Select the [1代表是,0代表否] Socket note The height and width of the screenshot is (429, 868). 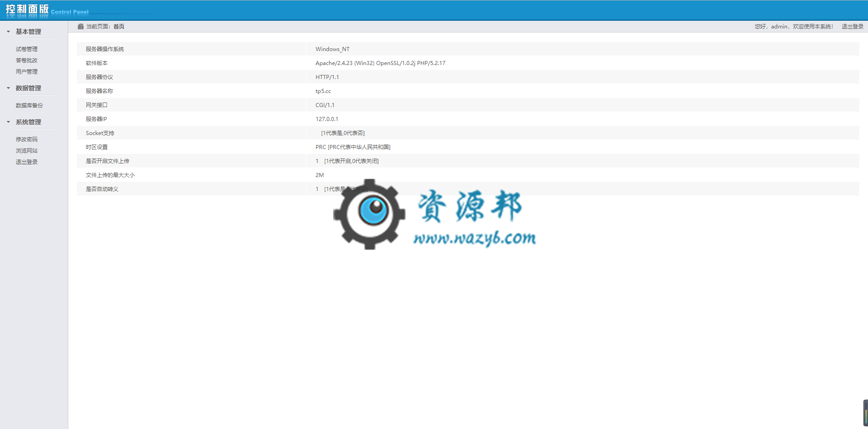coord(343,133)
